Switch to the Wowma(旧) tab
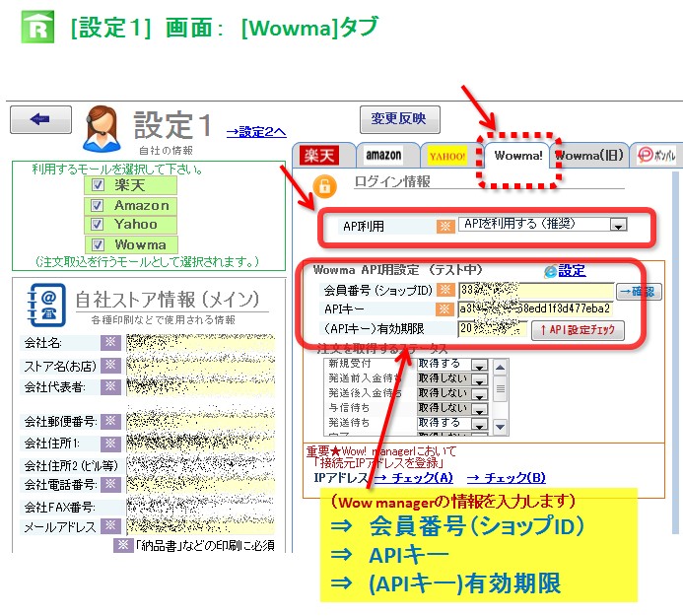The image size is (683, 616). coord(589,155)
